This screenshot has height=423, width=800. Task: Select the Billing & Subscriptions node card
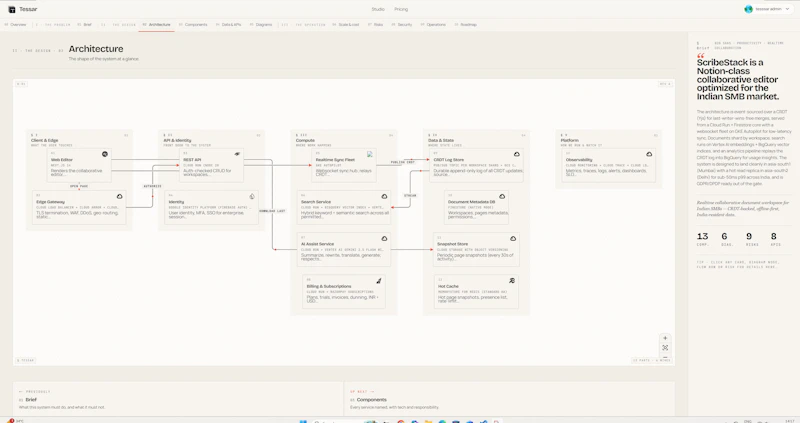(x=344, y=291)
